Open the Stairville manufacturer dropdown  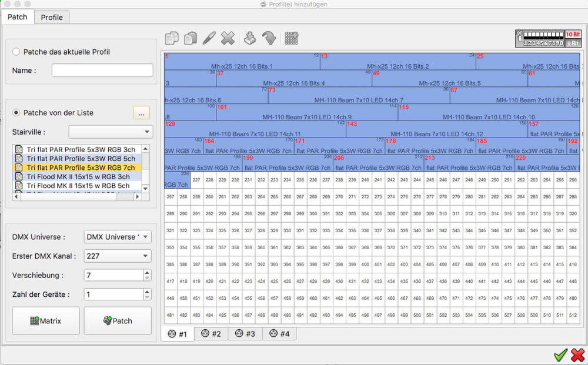111,132
